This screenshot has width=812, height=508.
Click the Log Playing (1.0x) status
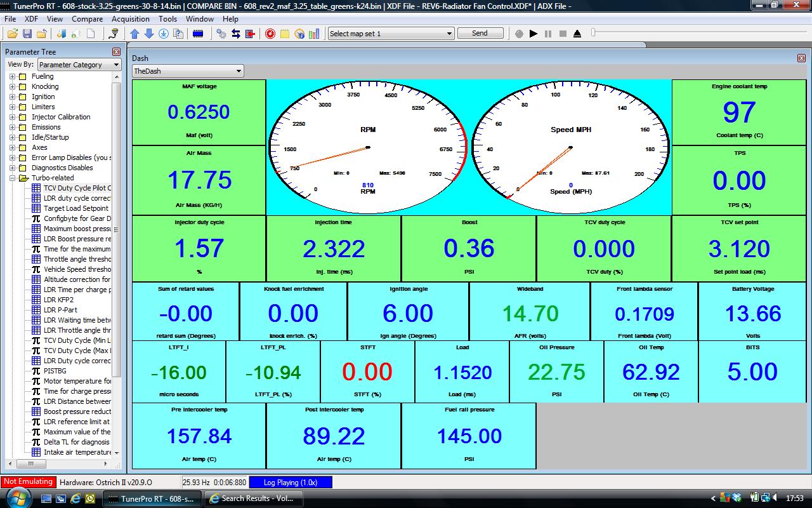291,483
